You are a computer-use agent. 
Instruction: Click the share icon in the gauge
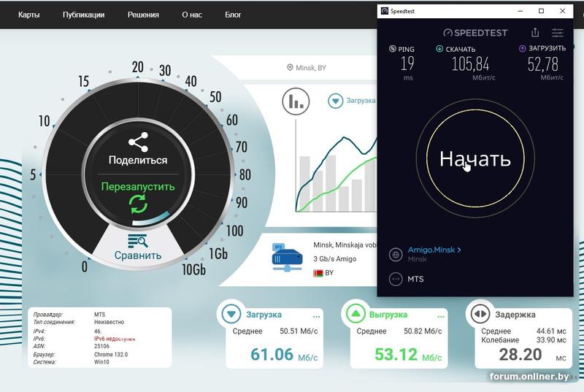point(138,142)
